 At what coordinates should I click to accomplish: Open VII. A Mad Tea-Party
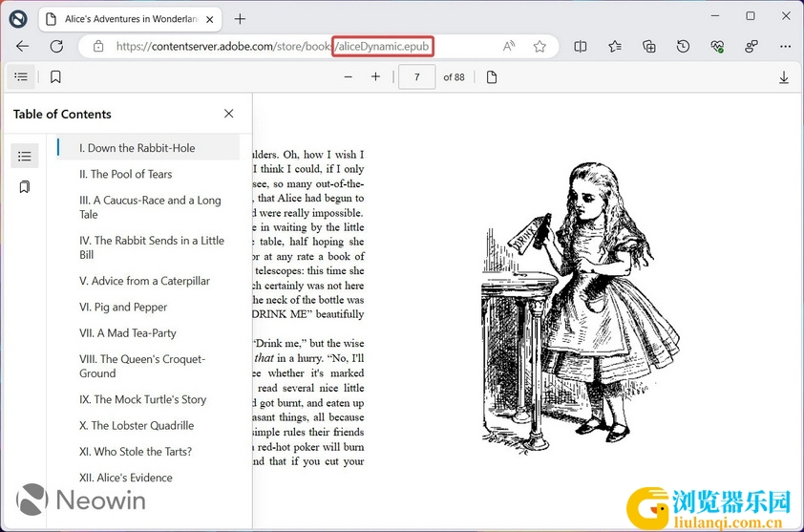point(128,333)
